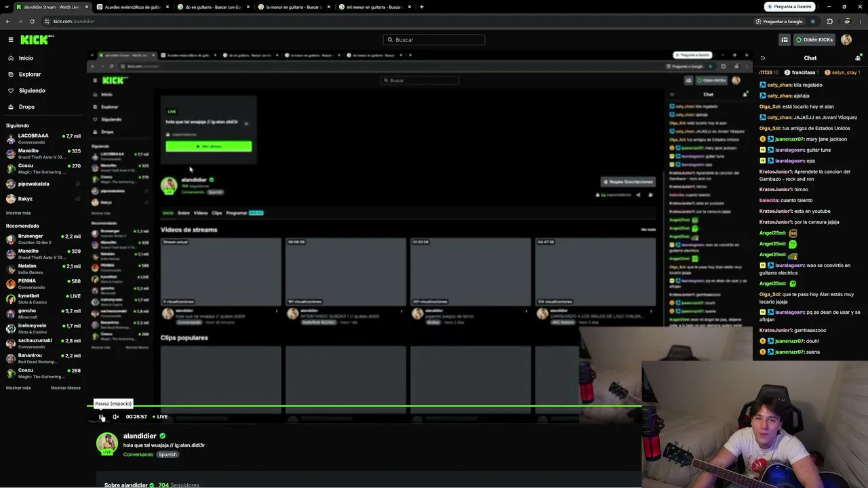Open the 'Conversando' category link below the player
The image size is (868, 488).
click(138, 455)
